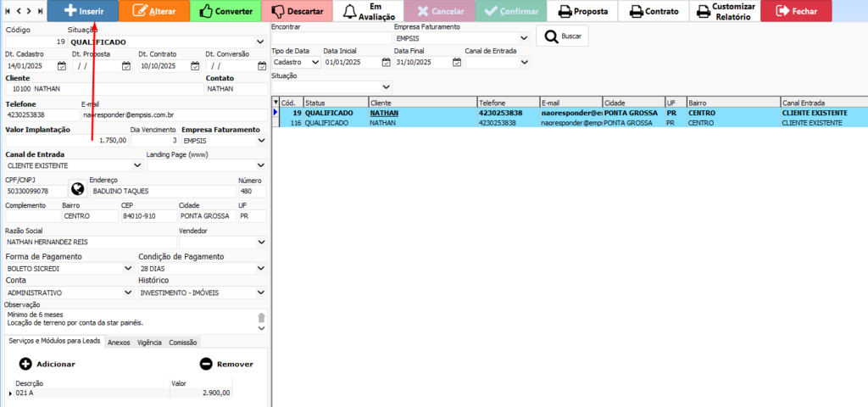Viewport: 868px width, 407px height.
Task: Click the Adicionar plus icon
Action: tap(25, 364)
